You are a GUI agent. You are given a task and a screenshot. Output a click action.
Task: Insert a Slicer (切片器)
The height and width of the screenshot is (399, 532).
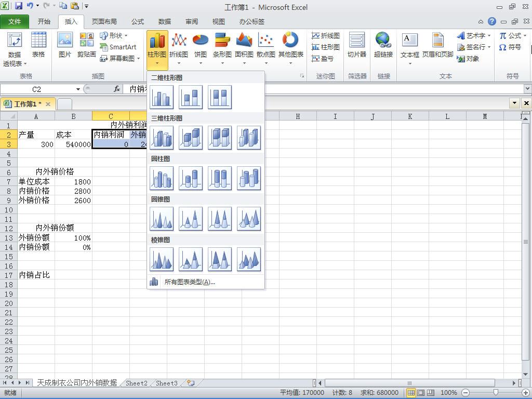pos(357,45)
